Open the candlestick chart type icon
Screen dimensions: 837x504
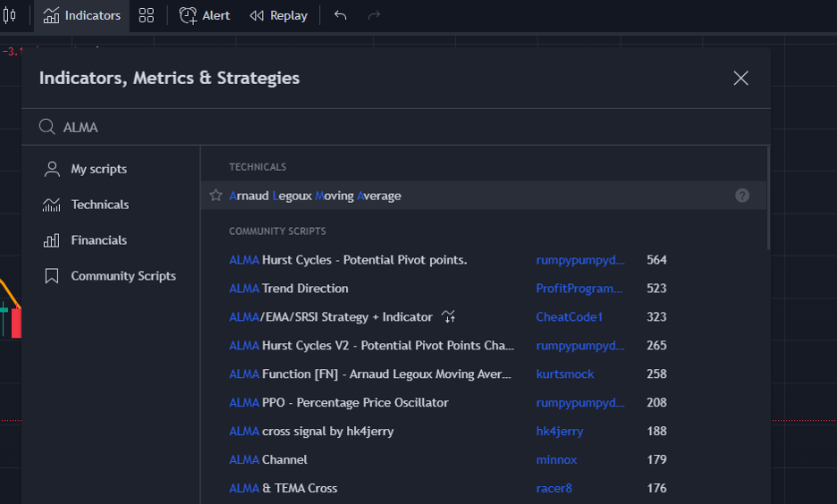coord(10,15)
